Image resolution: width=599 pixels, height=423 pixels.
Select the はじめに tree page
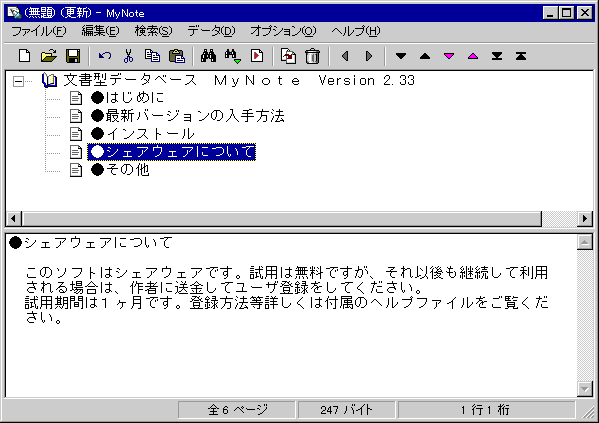[x=128, y=98]
